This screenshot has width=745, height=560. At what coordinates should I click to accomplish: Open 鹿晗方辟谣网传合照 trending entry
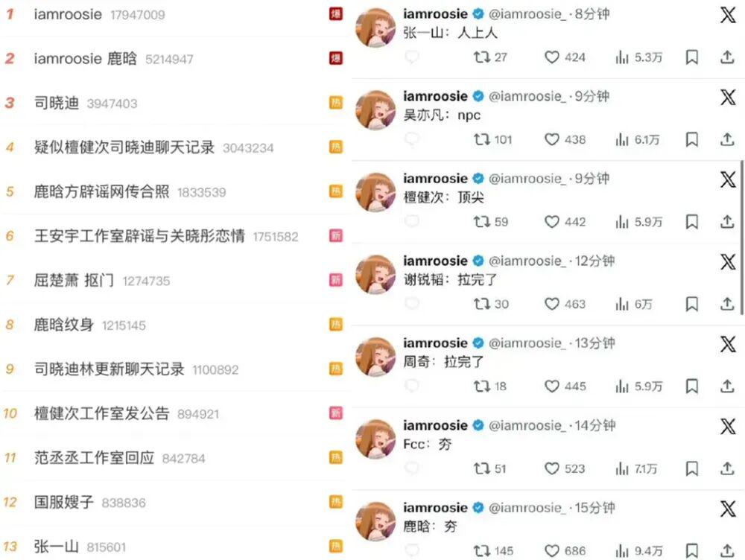point(101,192)
